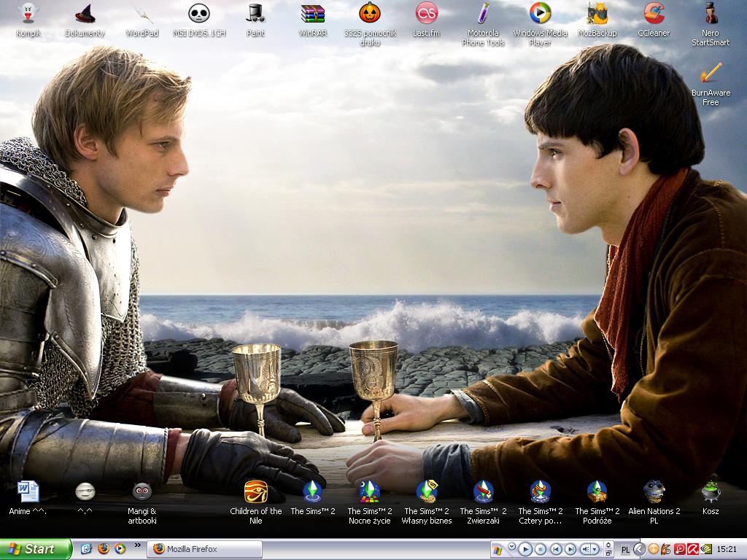Select The Sims 2 Własny biznes icon

click(x=426, y=503)
